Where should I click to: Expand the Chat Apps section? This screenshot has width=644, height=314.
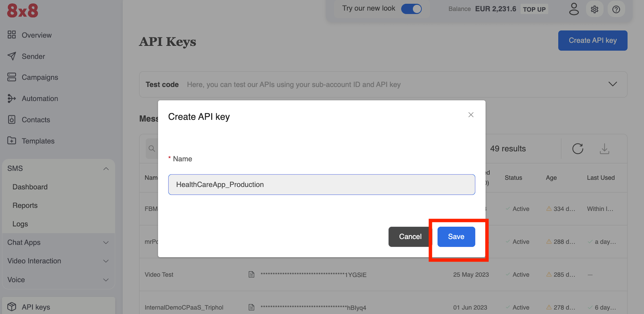tap(106, 243)
